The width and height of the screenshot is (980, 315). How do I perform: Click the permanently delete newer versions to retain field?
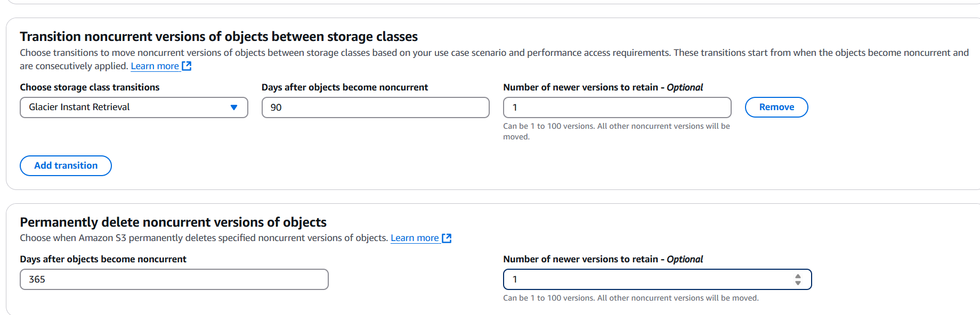coord(657,279)
